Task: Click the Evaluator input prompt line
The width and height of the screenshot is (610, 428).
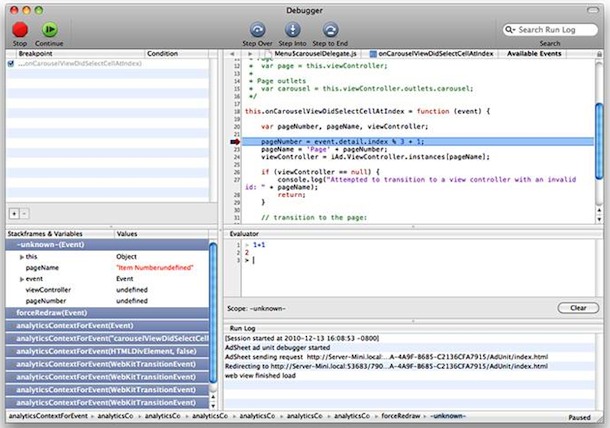Action: pos(418,260)
